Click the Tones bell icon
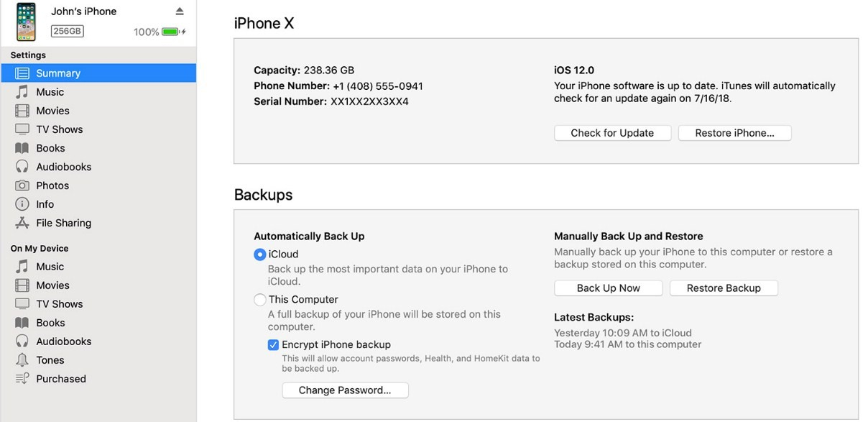The height and width of the screenshot is (422, 868). click(22, 360)
